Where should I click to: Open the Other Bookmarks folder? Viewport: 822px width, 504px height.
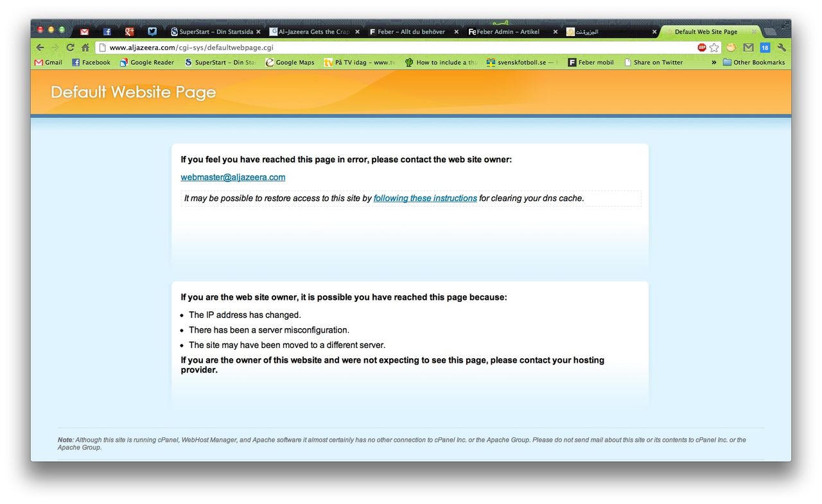753,62
